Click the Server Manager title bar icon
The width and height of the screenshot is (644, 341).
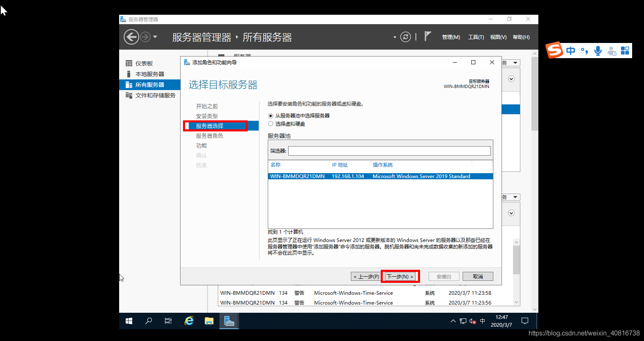123,19
